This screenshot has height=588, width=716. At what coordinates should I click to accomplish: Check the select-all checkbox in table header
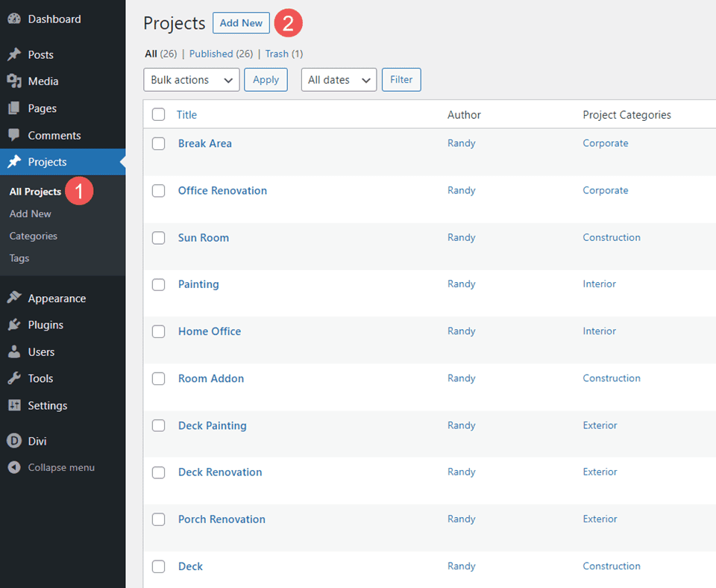158,114
